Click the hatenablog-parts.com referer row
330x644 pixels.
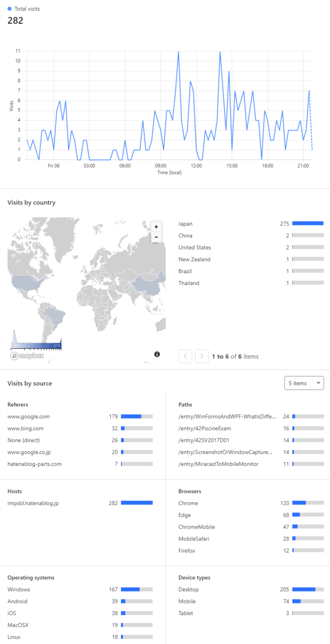[x=80, y=464]
